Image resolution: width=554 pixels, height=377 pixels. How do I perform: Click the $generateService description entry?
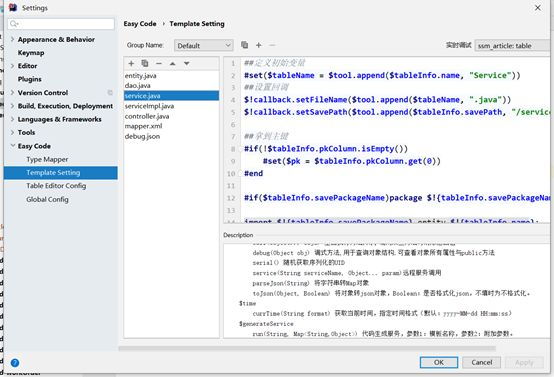click(x=266, y=324)
